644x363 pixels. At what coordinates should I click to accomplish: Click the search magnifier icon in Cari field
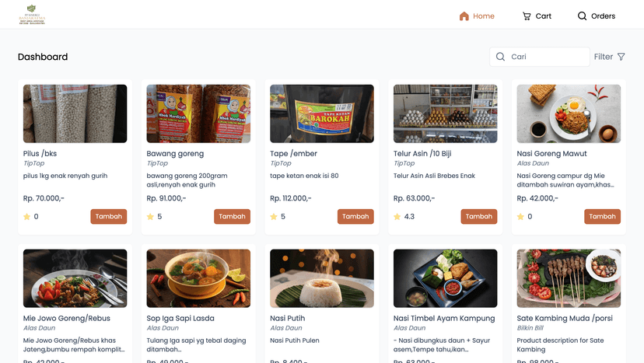point(501,57)
